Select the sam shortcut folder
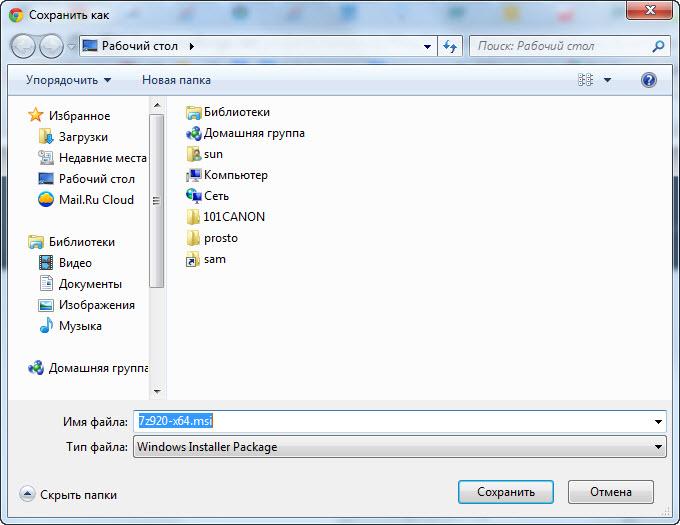680x525 pixels. [x=215, y=259]
